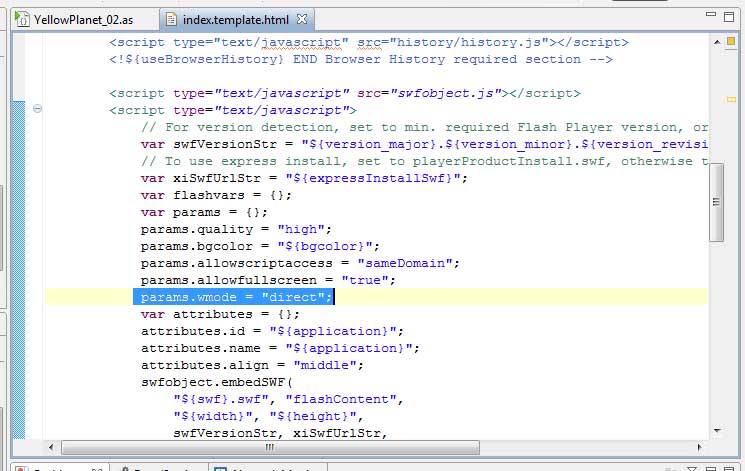Click the var xiSwfUrlStr line
Screen dimensions: 745x471
point(304,178)
